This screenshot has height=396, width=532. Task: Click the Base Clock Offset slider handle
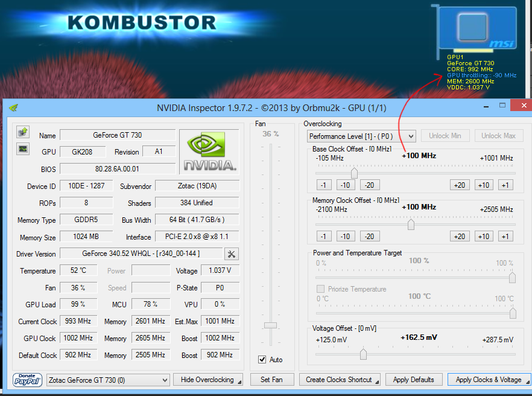coord(354,173)
